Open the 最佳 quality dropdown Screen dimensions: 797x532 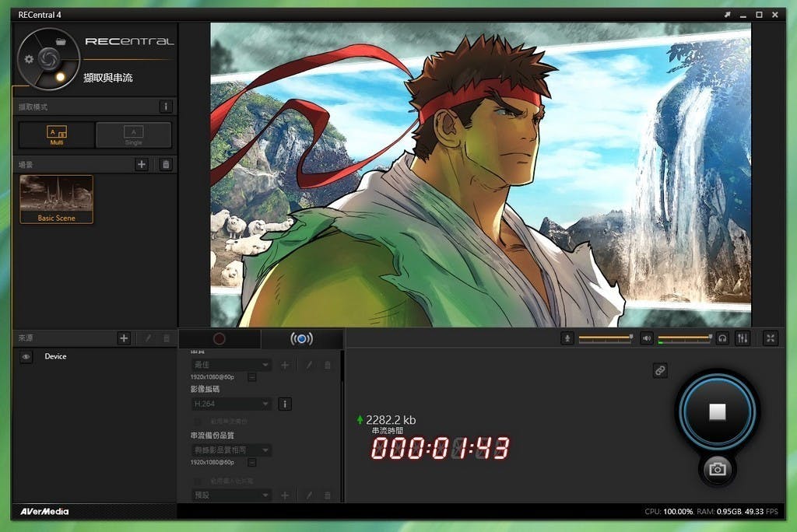click(232, 365)
